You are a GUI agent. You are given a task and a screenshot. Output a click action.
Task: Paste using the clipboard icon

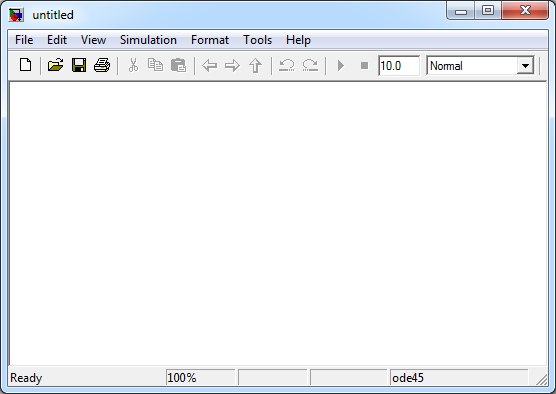pyautogui.click(x=178, y=65)
